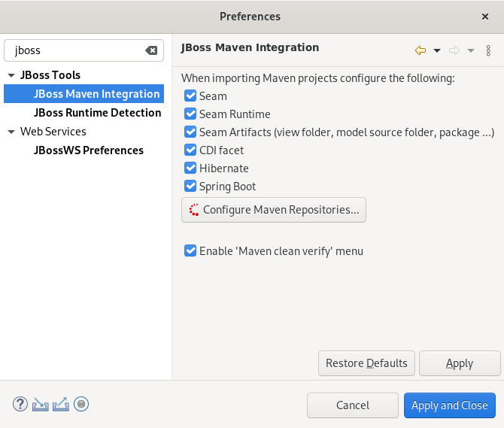This screenshot has width=504, height=428.
Task: Go back with the yellow arrow
Action: point(420,50)
